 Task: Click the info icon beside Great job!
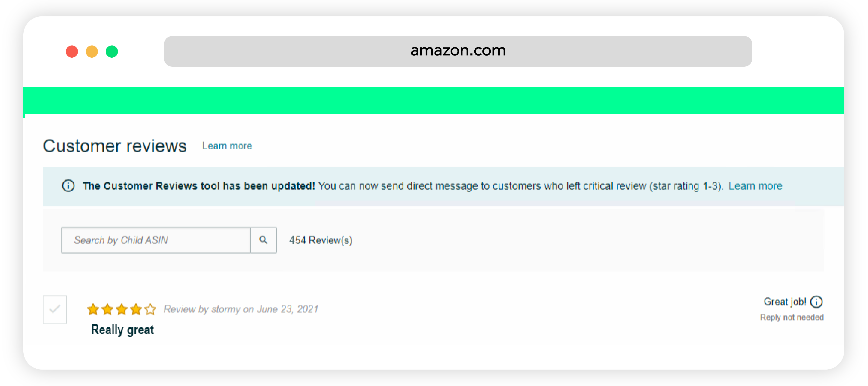(x=816, y=302)
